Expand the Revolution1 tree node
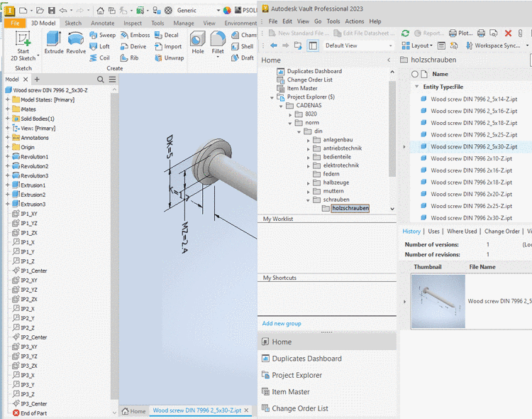 (8, 156)
